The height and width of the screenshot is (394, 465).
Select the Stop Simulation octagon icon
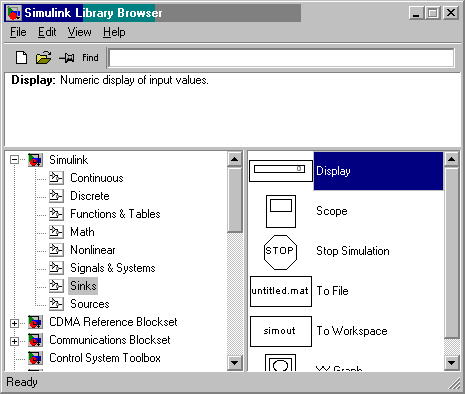pyautogui.click(x=280, y=252)
